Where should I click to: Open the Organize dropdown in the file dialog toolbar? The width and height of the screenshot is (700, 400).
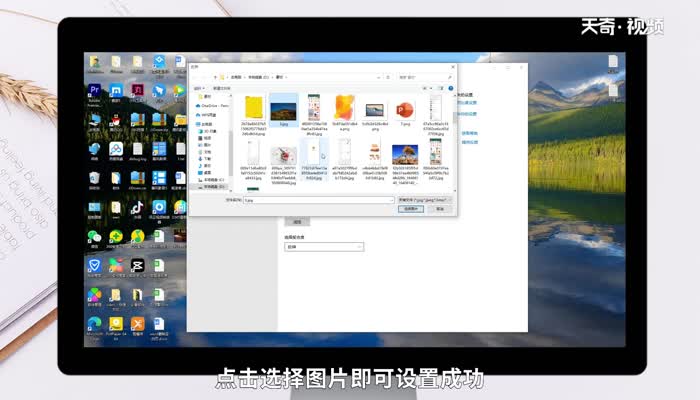pos(199,88)
